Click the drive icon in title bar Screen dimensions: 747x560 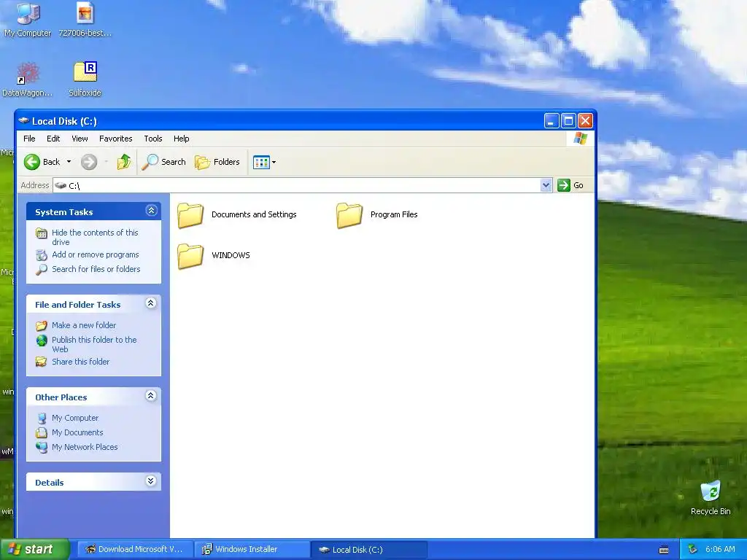(x=23, y=121)
